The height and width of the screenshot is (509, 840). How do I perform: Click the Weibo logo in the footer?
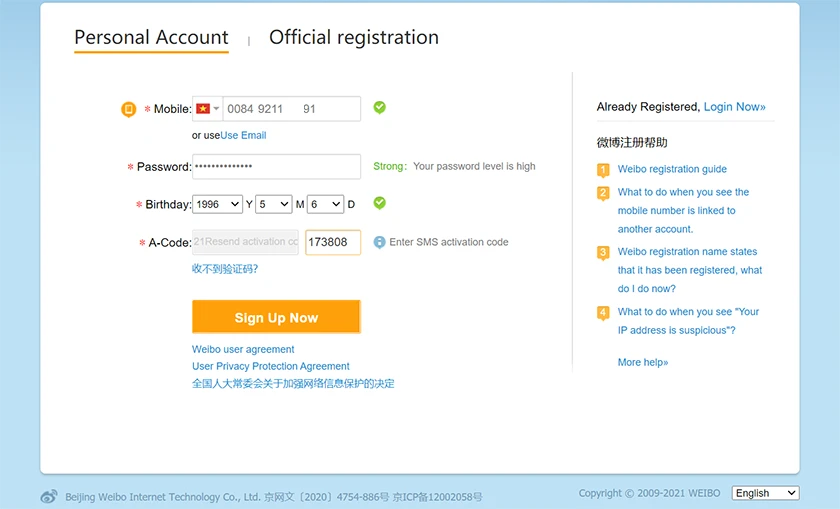49,497
